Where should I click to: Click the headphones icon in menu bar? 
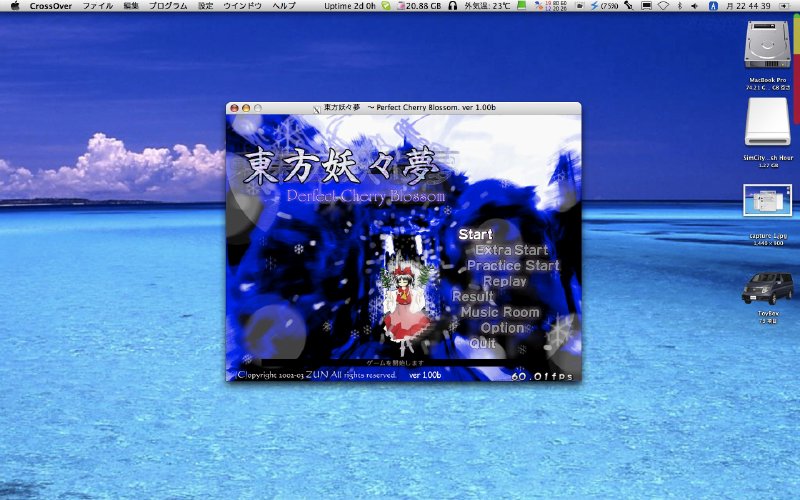click(x=453, y=6)
